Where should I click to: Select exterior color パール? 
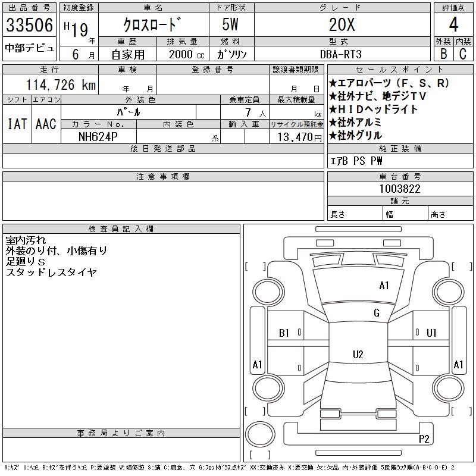(x=129, y=112)
